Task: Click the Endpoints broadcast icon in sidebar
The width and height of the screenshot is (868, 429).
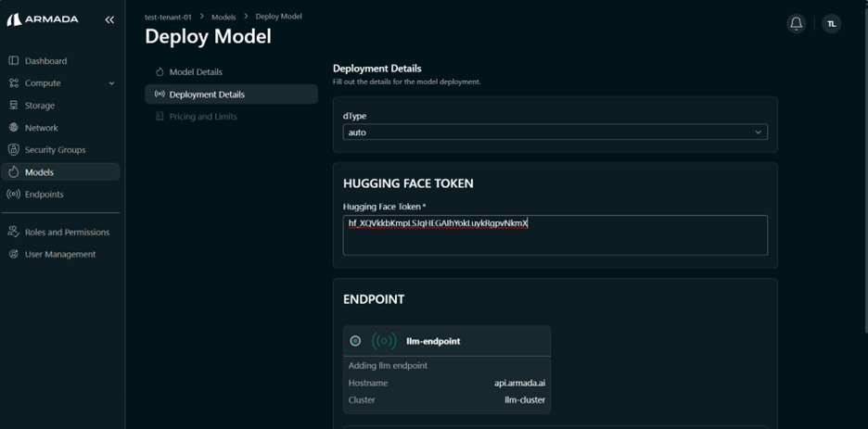Action: tap(14, 194)
